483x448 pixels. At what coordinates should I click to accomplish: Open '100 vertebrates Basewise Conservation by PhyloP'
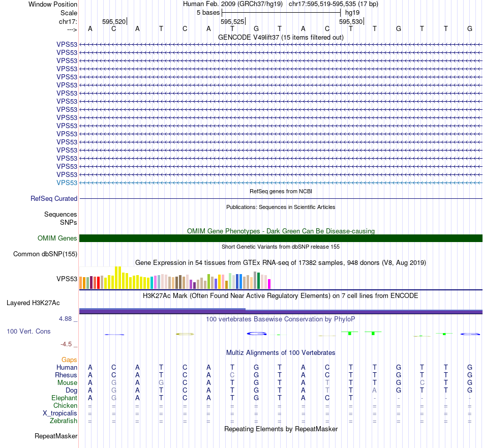(x=281, y=319)
